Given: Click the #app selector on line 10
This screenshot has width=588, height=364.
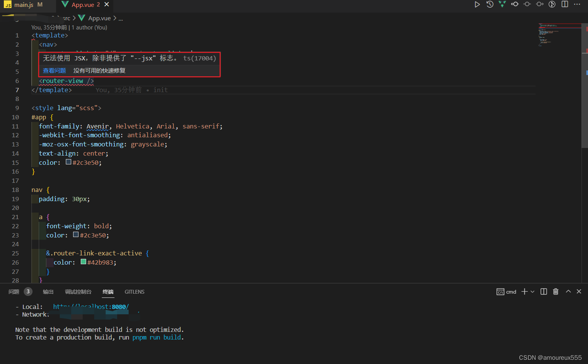Looking at the screenshot, I should tap(39, 117).
